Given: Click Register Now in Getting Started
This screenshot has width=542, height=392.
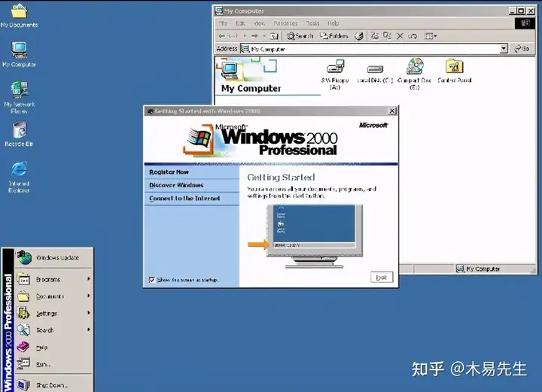Looking at the screenshot, I should [169, 172].
